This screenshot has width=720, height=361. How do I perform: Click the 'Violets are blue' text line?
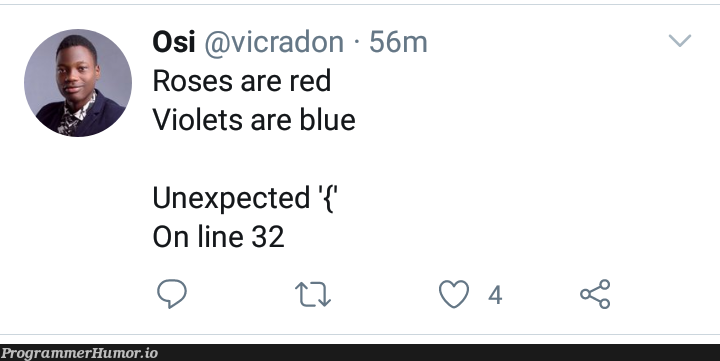(254, 120)
